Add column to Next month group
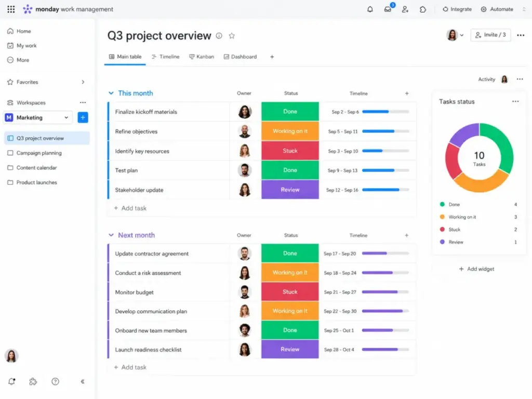Screen dimensions: 532x399 [406, 235]
